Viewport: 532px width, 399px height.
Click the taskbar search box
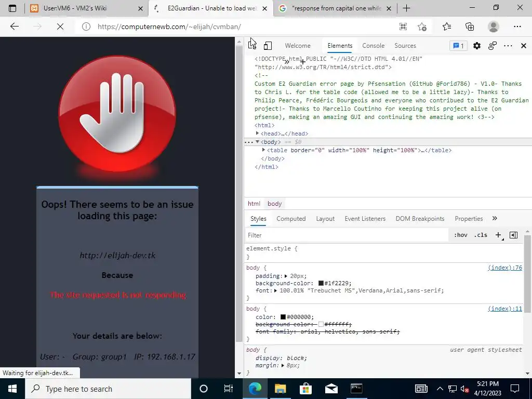[x=108, y=389]
